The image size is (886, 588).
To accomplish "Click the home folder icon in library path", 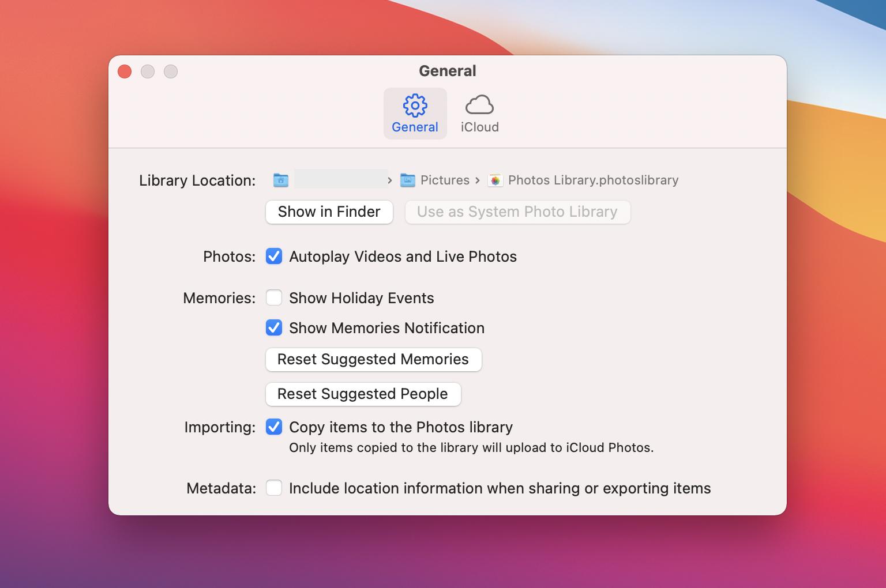I will pyautogui.click(x=281, y=180).
